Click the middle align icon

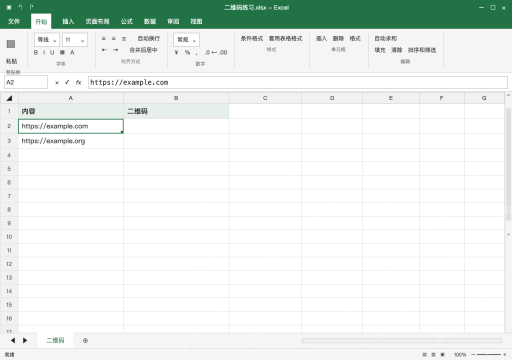click(114, 39)
